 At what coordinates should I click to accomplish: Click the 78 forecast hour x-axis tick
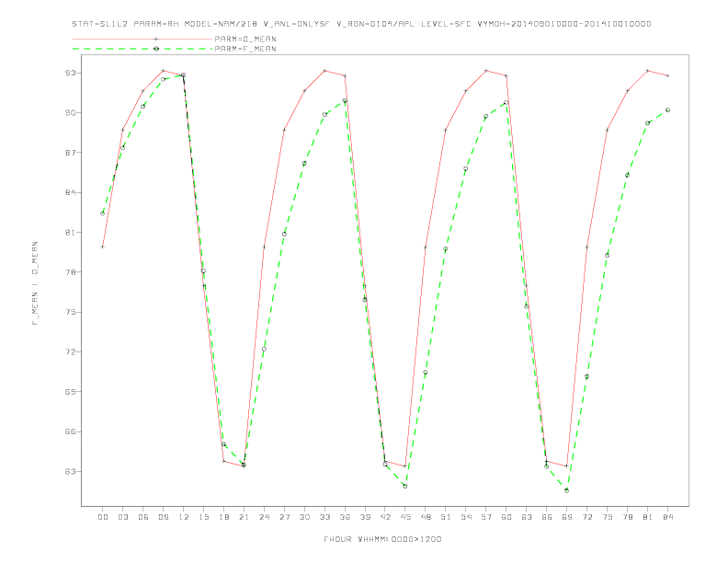coord(628,517)
